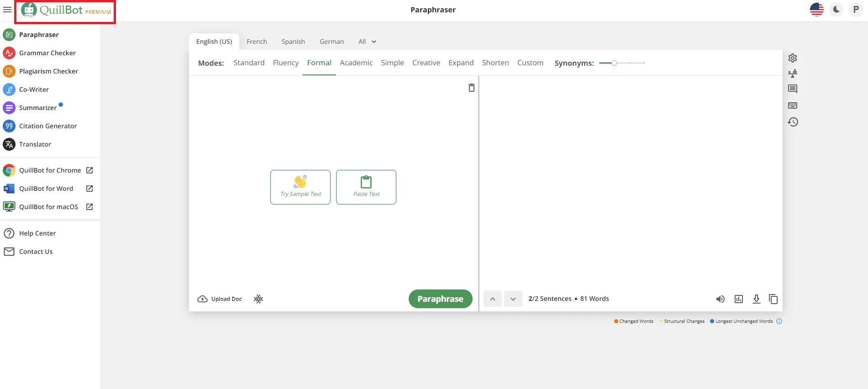The width and height of the screenshot is (868, 389).
Task: Adjust the Synonyms slider handle
Action: (x=614, y=63)
